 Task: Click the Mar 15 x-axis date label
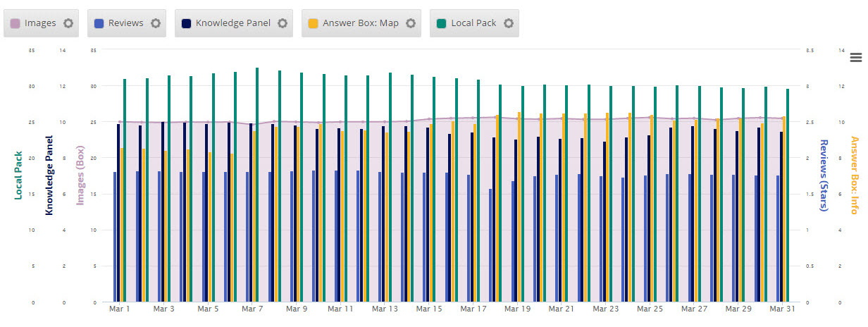point(428,309)
